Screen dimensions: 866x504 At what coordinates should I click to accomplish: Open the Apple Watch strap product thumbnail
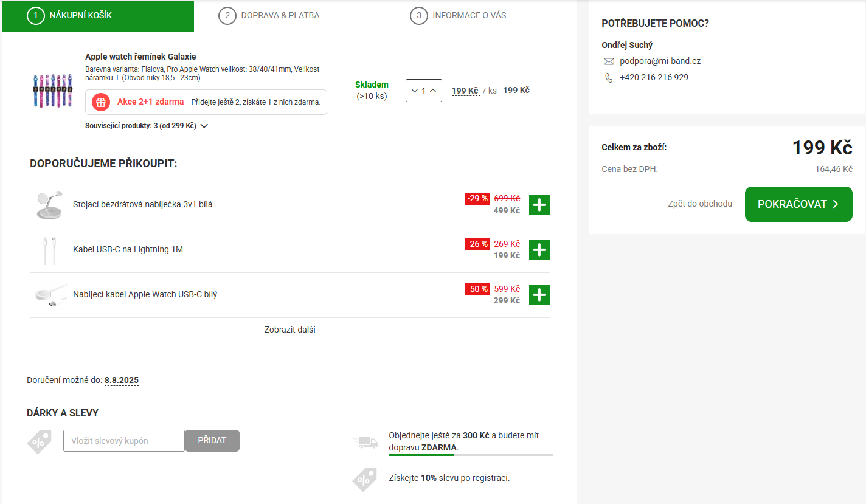53,91
